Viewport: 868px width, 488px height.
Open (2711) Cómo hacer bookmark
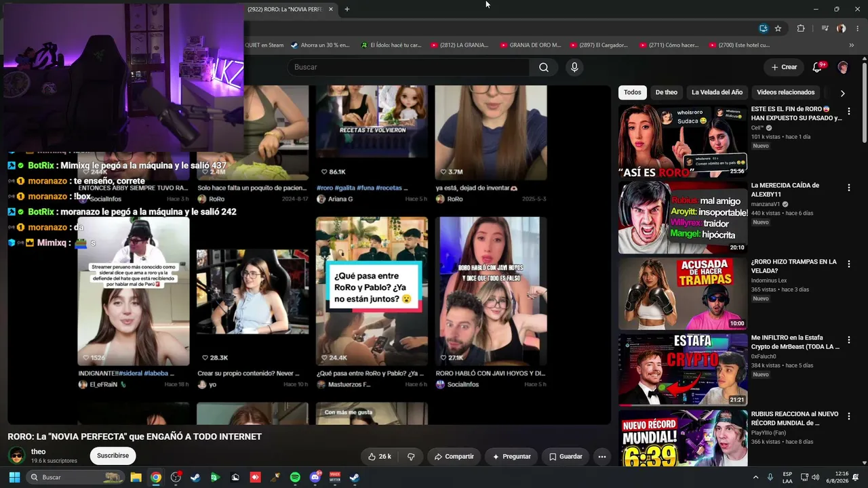pos(669,45)
